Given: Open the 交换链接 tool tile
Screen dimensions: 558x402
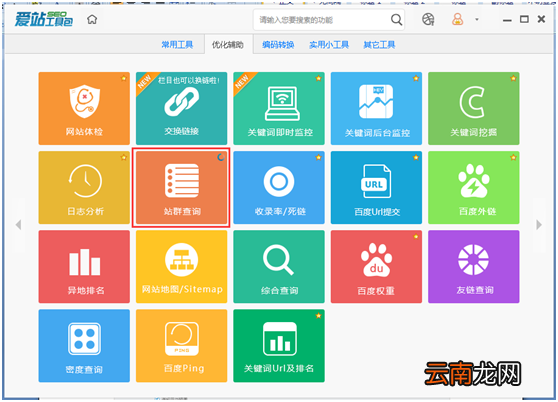Looking at the screenshot, I should pos(181,108).
